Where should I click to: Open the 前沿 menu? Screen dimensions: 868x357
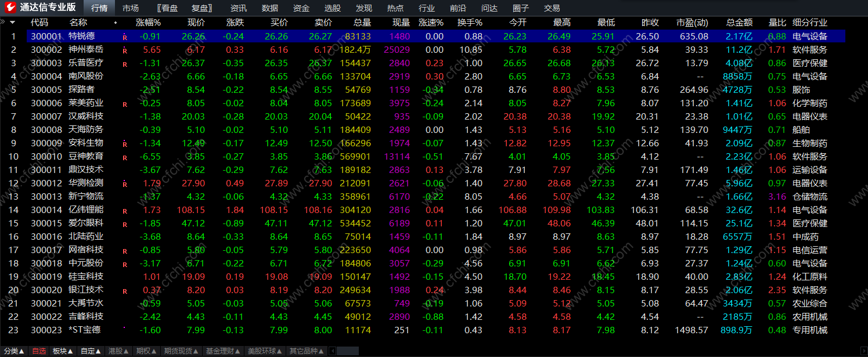point(458,8)
